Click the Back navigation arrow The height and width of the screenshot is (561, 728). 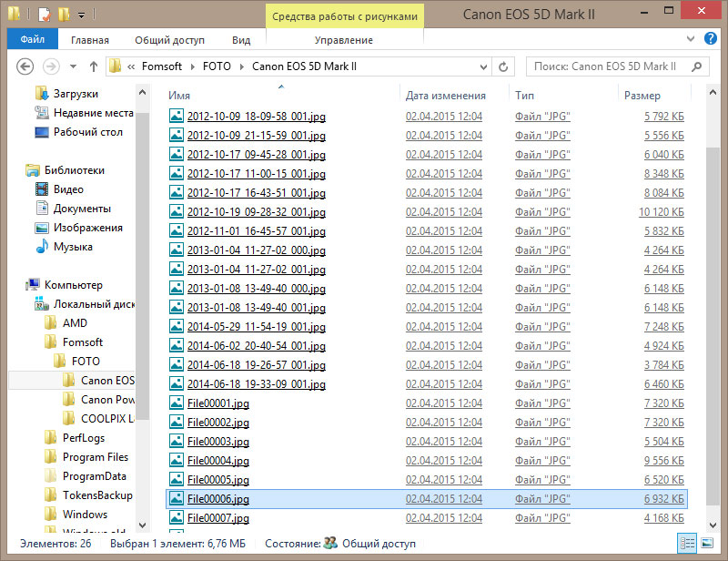pos(25,66)
